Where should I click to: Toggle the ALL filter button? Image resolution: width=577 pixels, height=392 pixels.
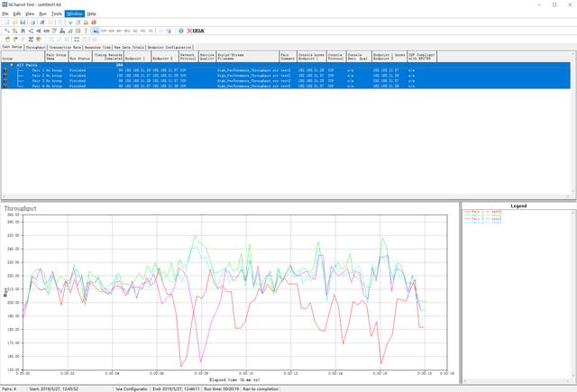[x=96, y=30]
